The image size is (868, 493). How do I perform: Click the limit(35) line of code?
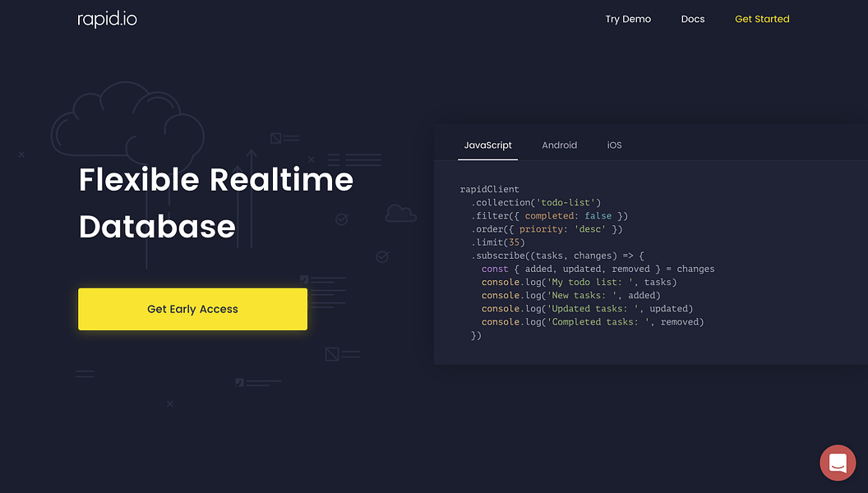click(x=496, y=242)
